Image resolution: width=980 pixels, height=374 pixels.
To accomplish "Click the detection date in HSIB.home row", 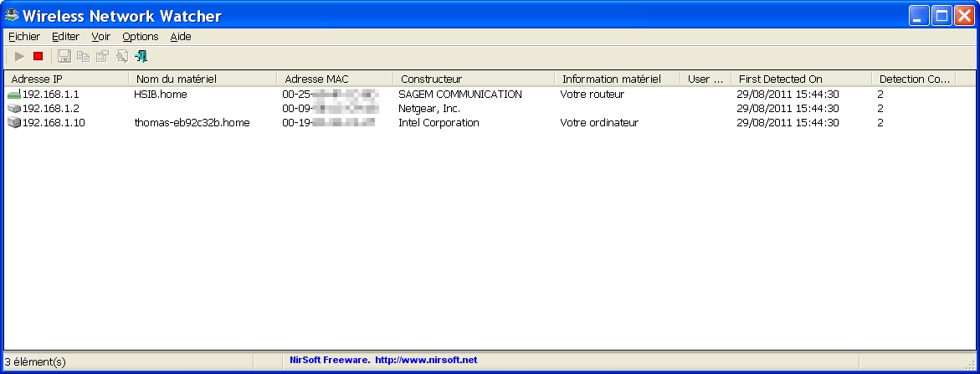I will point(788,95).
